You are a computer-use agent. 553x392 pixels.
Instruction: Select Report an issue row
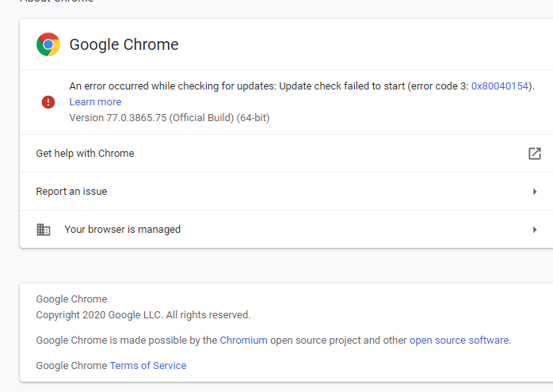click(286, 192)
